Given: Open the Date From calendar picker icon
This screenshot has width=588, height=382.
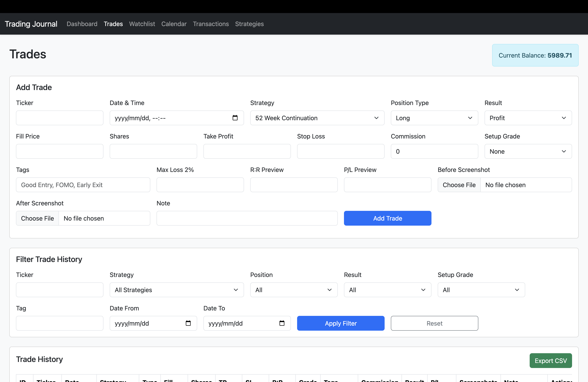Looking at the screenshot, I should [x=188, y=323].
